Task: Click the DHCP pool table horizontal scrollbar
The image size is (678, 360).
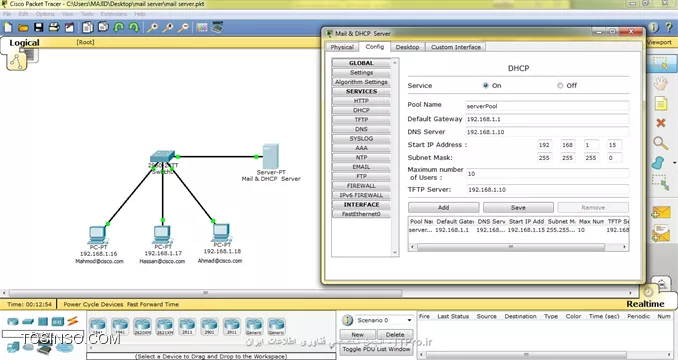Action: coord(518,247)
